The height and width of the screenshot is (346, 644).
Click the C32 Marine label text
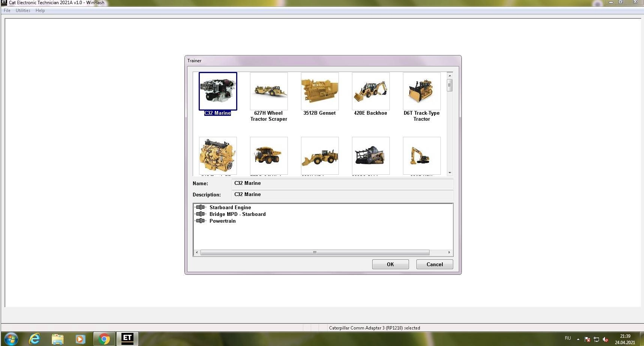(217, 113)
